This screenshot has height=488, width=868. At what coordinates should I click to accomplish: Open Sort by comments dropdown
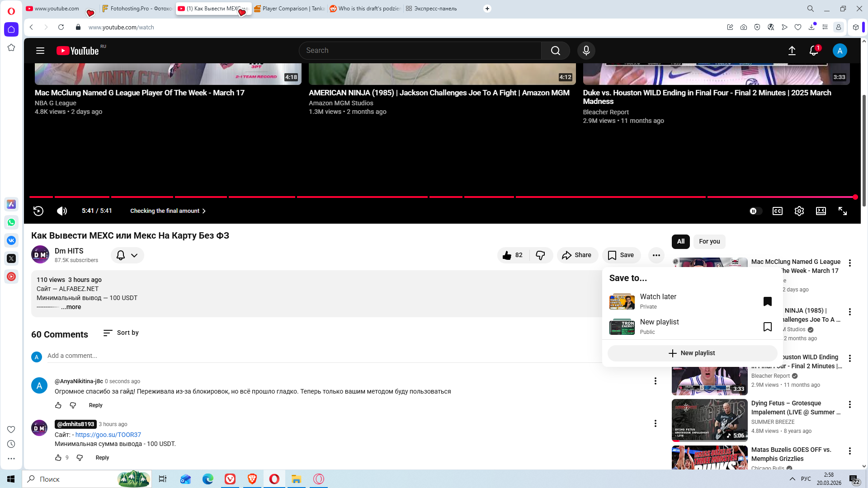pyautogui.click(x=121, y=333)
